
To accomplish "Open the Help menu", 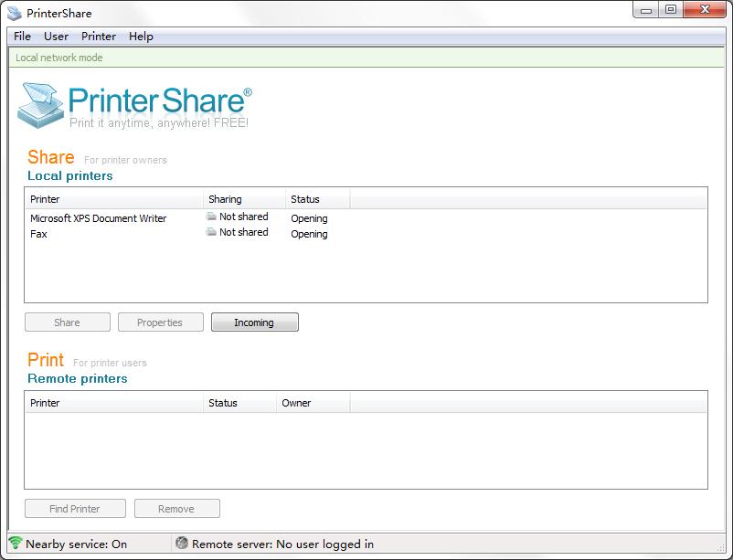I will [x=139, y=37].
